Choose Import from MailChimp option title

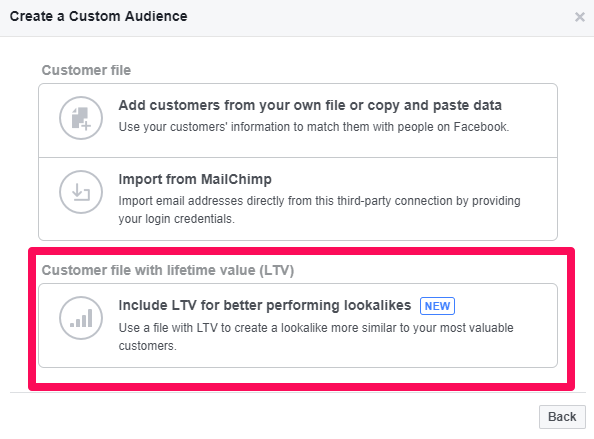tap(195, 179)
